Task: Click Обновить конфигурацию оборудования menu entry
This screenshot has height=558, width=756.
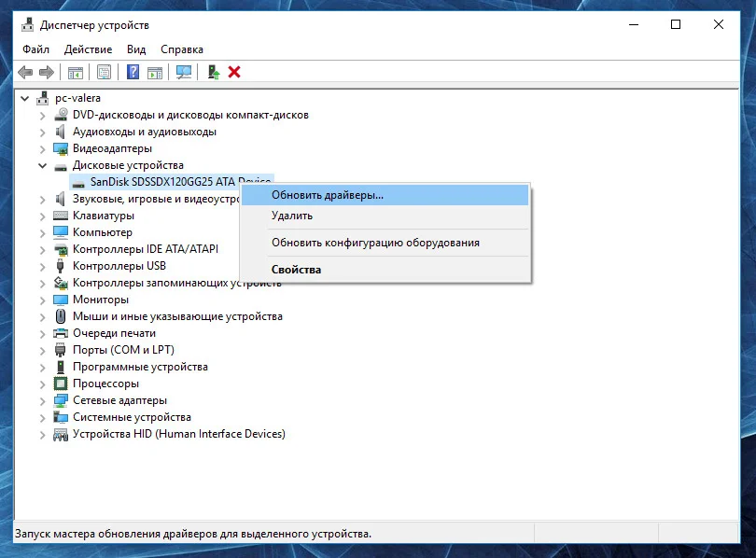Action: pos(375,243)
